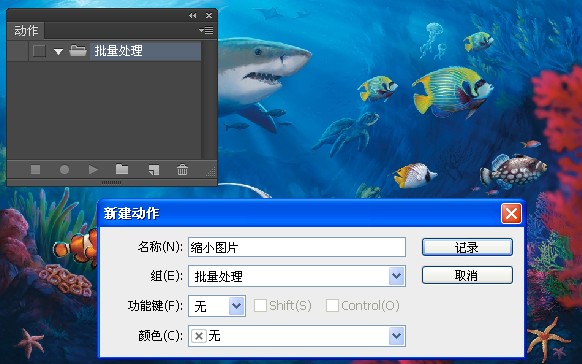This screenshot has width=582, height=364.
Task: Open the 功能键 dropdown
Action: click(236, 306)
